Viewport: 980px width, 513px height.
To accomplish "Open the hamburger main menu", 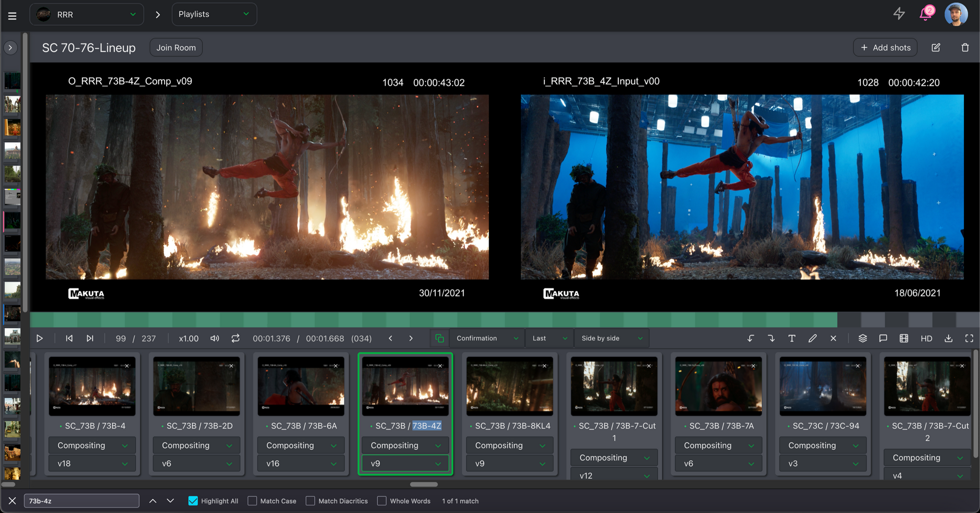I will click(12, 16).
